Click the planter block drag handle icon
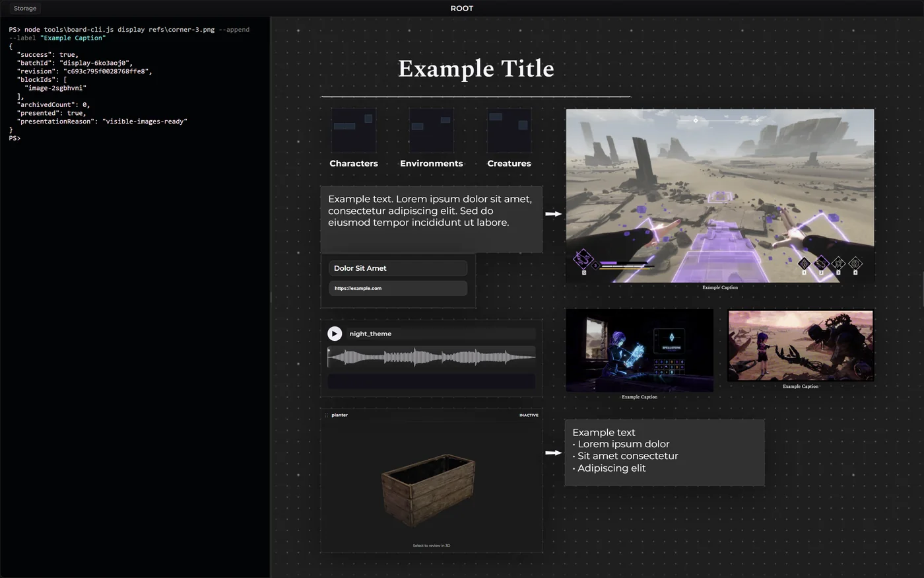 [x=327, y=415]
